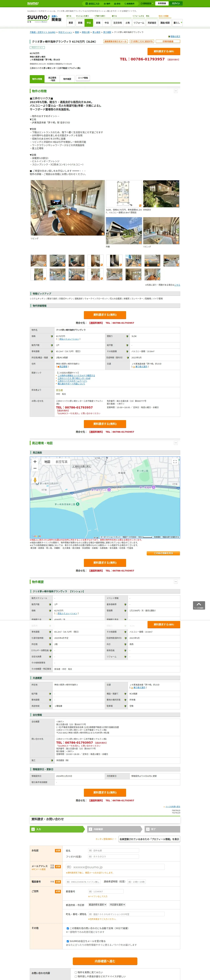
Task: Expand the 暮らし navigation dropdown
Action: pyautogui.click(x=177, y=23)
